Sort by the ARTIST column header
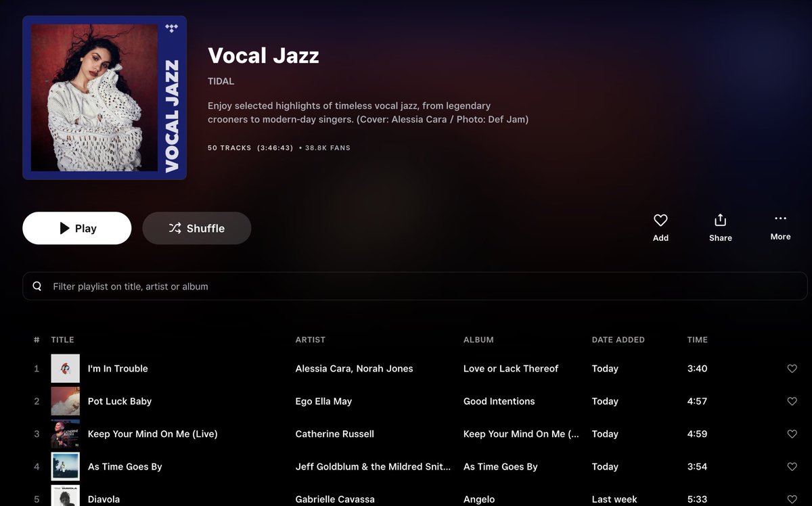Image resolution: width=812 pixels, height=506 pixels. [311, 340]
